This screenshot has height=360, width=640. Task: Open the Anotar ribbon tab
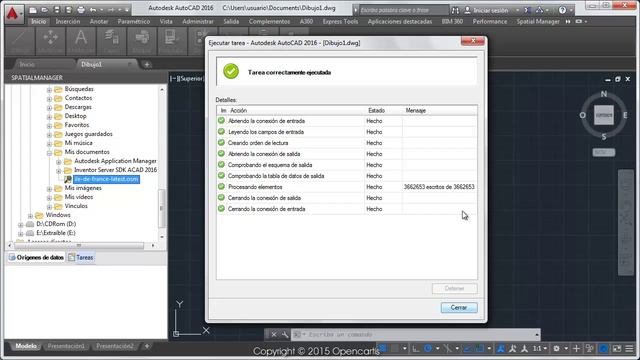(99, 21)
